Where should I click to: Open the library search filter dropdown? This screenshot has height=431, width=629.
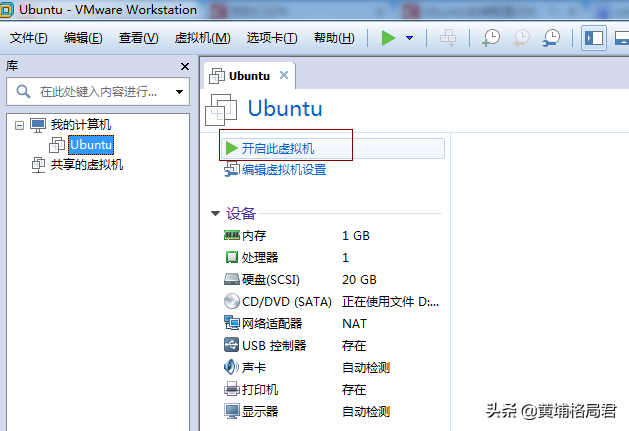[x=179, y=92]
